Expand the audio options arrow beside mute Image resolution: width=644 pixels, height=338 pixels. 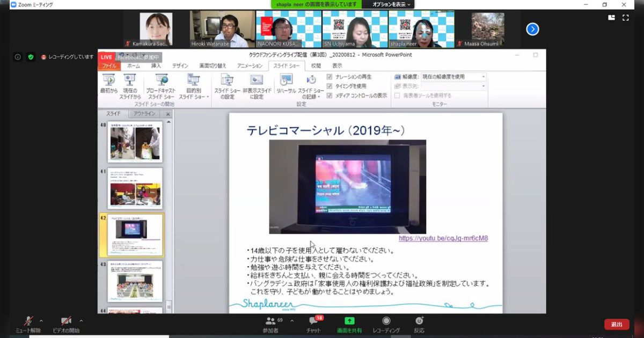(x=43, y=321)
